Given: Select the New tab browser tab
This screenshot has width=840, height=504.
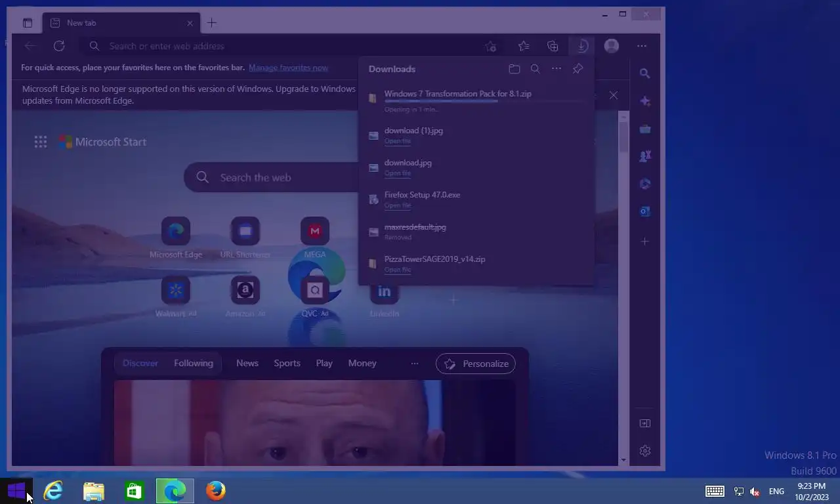Looking at the screenshot, I should pyautogui.click(x=121, y=23).
